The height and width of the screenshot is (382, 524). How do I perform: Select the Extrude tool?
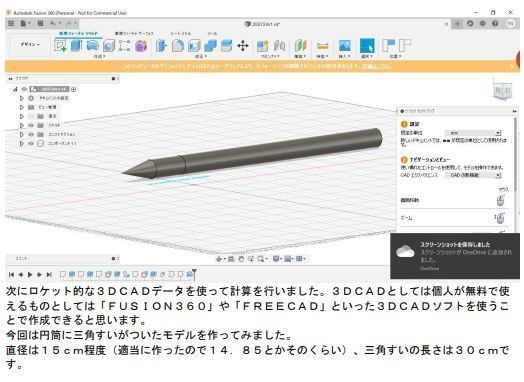[x=76, y=46]
